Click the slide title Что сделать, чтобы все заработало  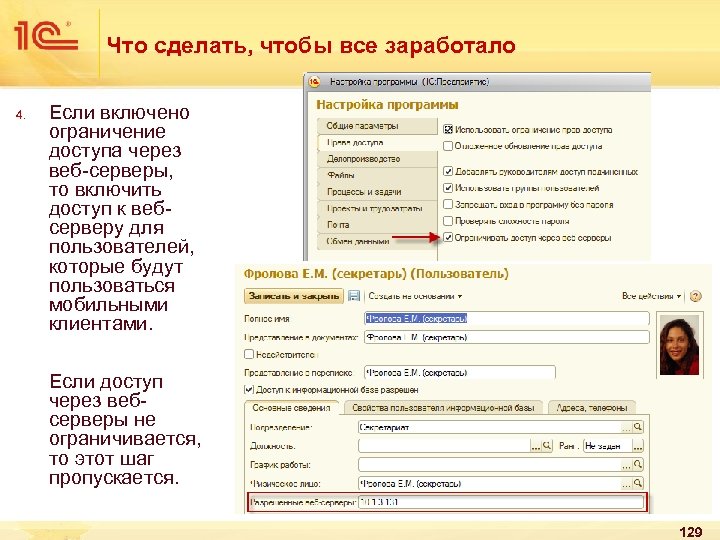point(311,45)
